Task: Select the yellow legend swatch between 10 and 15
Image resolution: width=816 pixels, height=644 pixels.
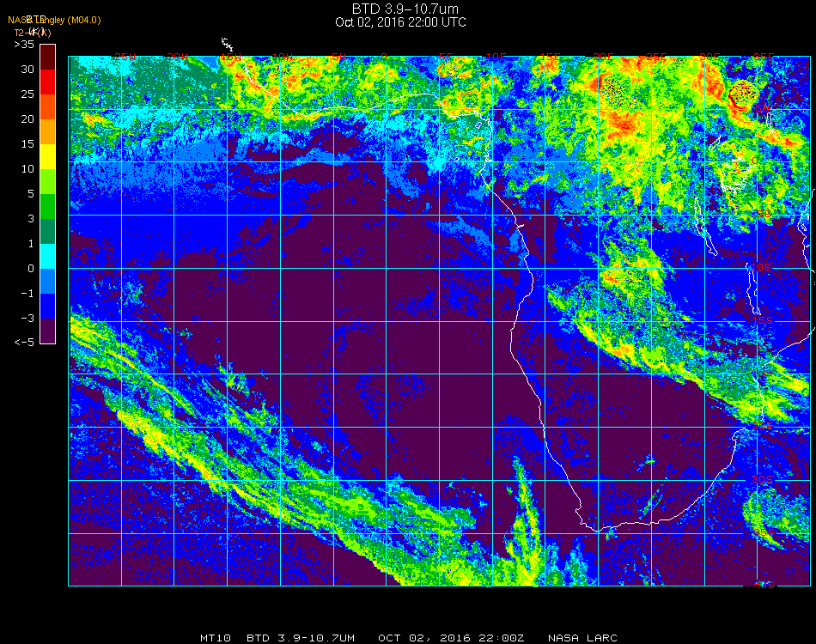Action: pyautogui.click(x=48, y=156)
